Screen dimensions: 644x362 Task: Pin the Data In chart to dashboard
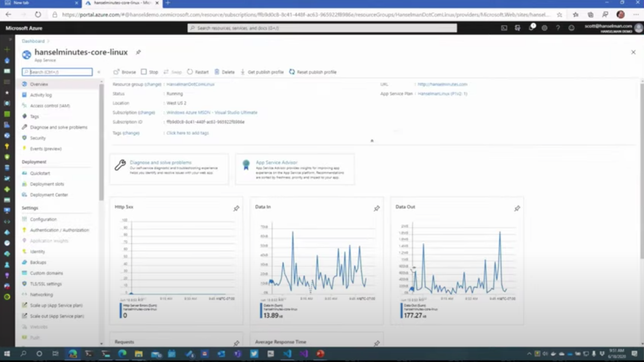pos(377,208)
